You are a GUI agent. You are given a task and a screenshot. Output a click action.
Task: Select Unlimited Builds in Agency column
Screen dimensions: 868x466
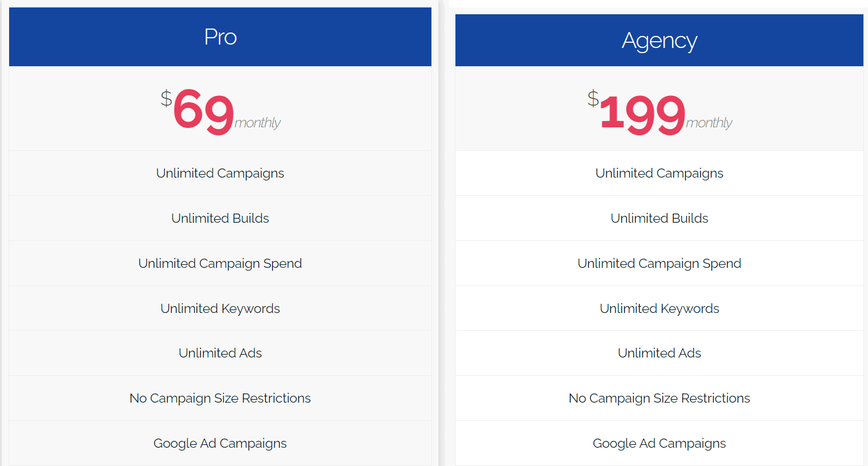tap(659, 218)
